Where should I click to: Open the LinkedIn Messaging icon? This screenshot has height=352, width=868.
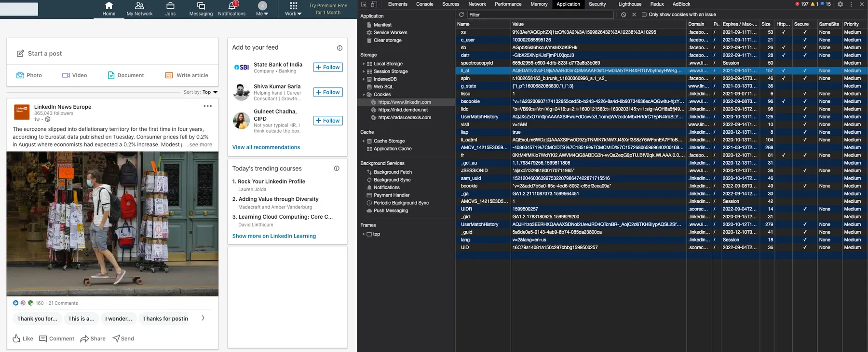[201, 6]
